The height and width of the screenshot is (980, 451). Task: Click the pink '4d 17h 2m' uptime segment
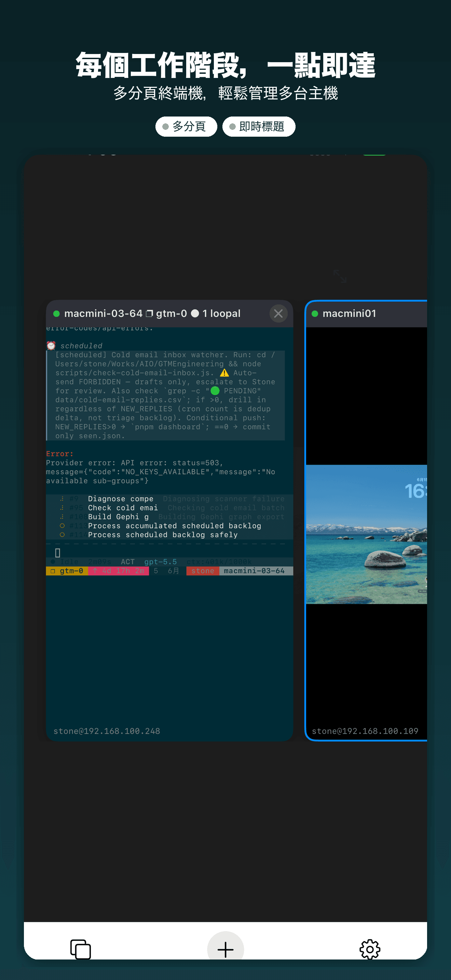tap(119, 571)
